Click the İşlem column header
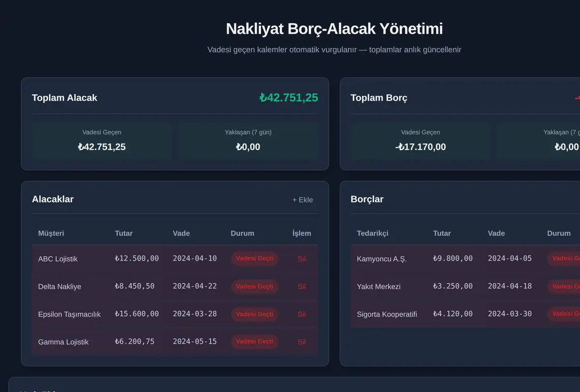This screenshot has height=392, width=580. tap(302, 233)
